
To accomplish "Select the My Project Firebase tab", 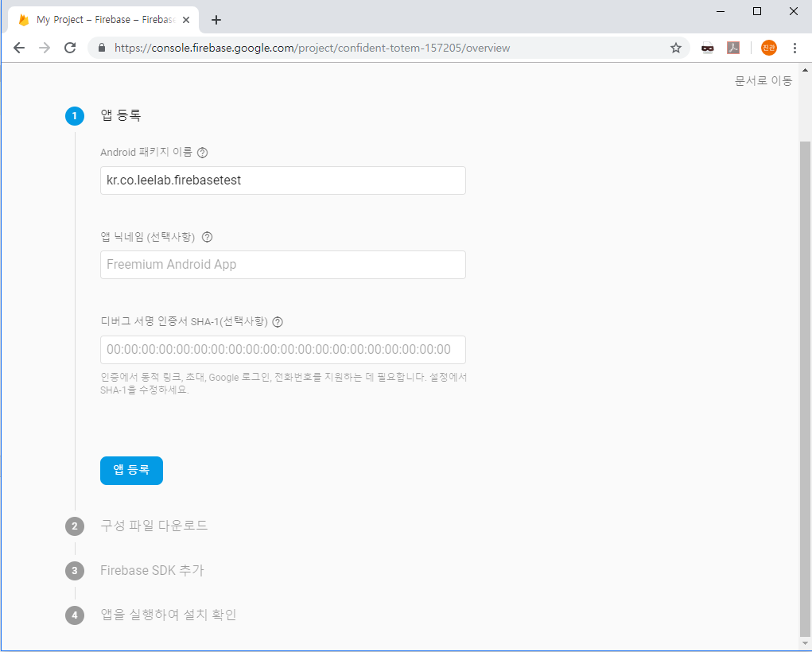I will coord(99,20).
